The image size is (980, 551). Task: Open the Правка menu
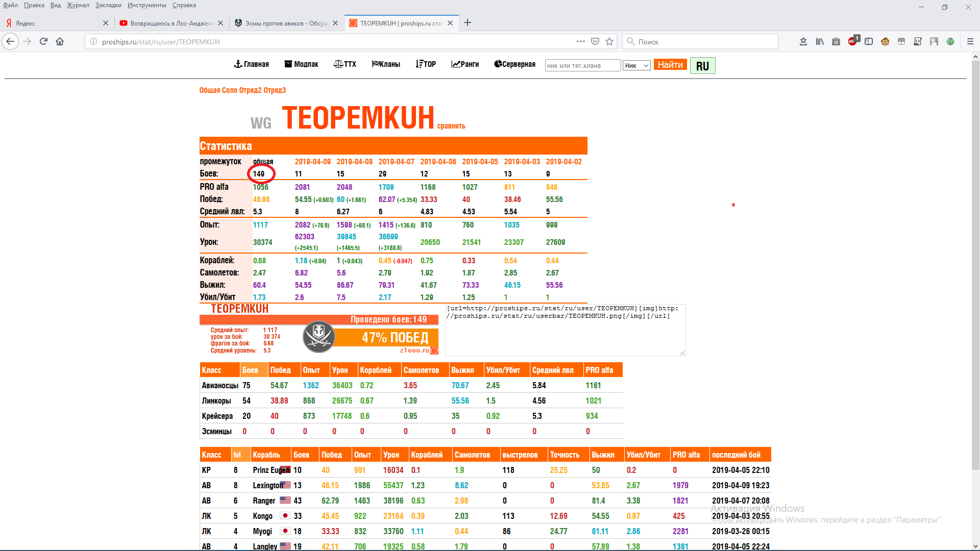tap(34, 5)
